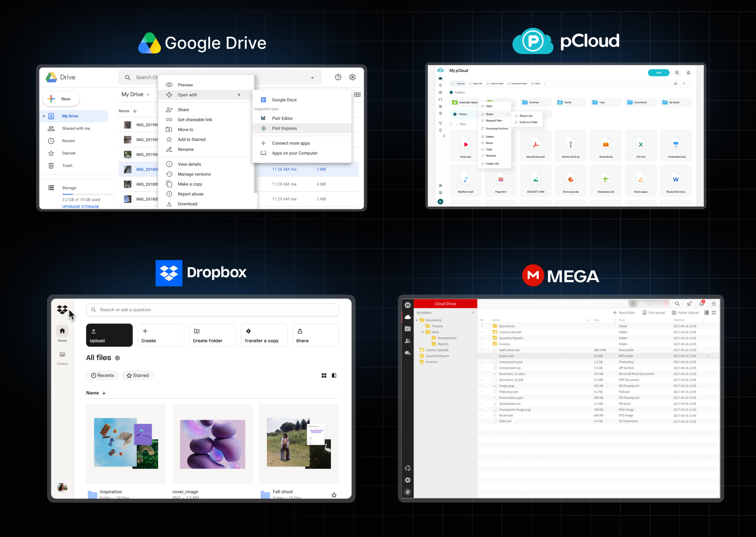Click MEGA rocket upgrade icon

(690, 304)
